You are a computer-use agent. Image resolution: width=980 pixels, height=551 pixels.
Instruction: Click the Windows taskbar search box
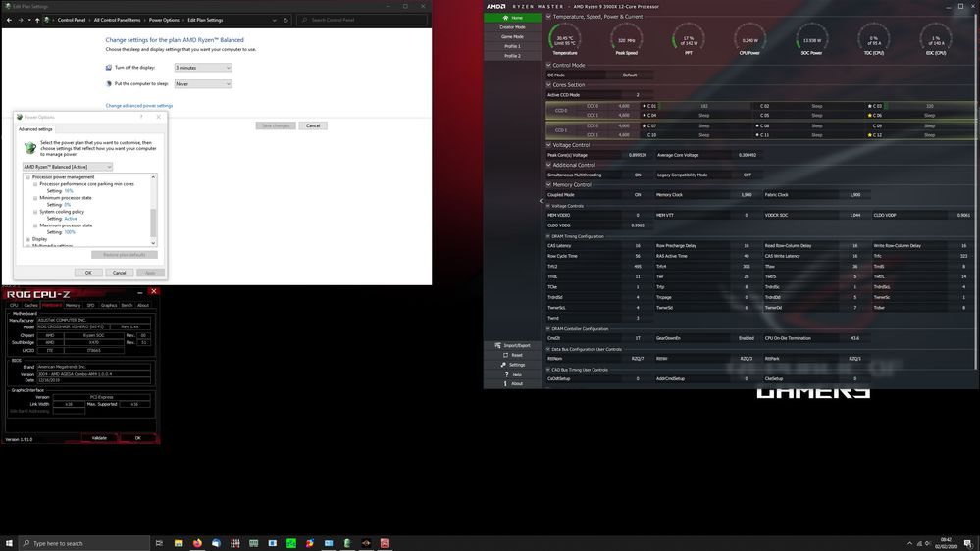(x=83, y=543)
